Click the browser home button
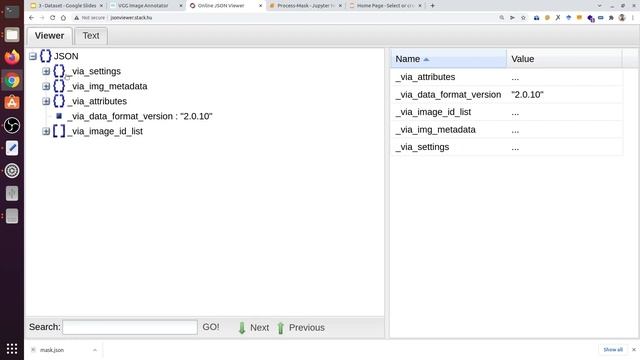The height and width of the screenshot is (360, 640). tap(63, 18)
